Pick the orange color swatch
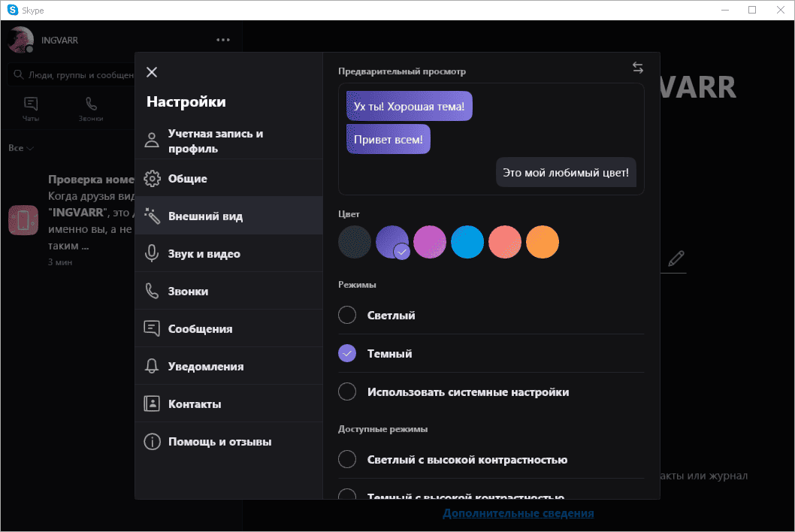Viewport: 795px width, 532px height. 543,243
